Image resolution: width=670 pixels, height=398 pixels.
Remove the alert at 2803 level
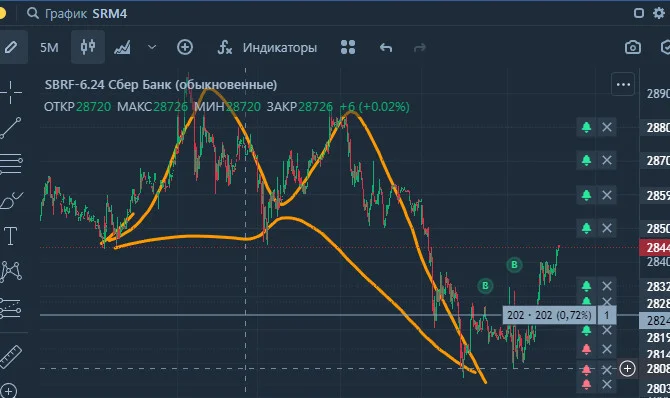(x=607, y=385)
